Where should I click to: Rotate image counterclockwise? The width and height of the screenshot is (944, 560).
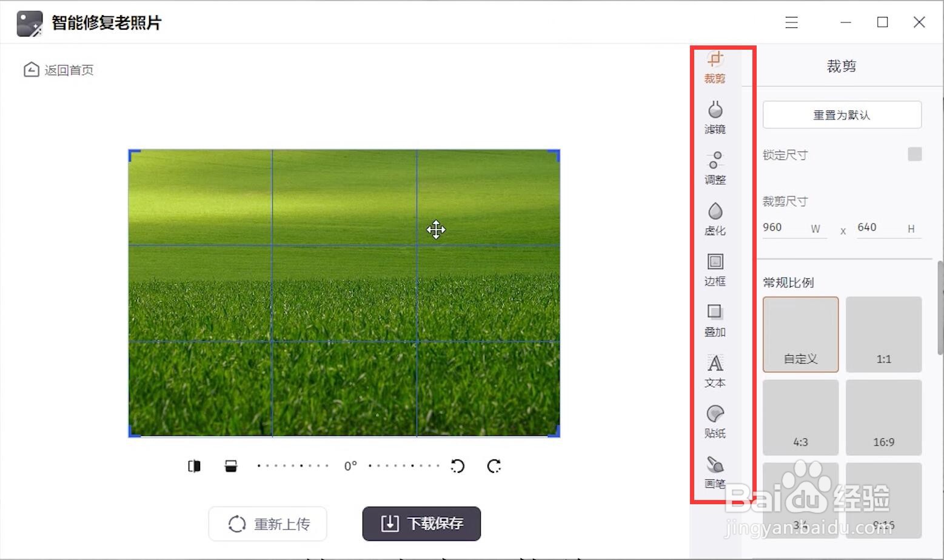(x=458, y=466)
